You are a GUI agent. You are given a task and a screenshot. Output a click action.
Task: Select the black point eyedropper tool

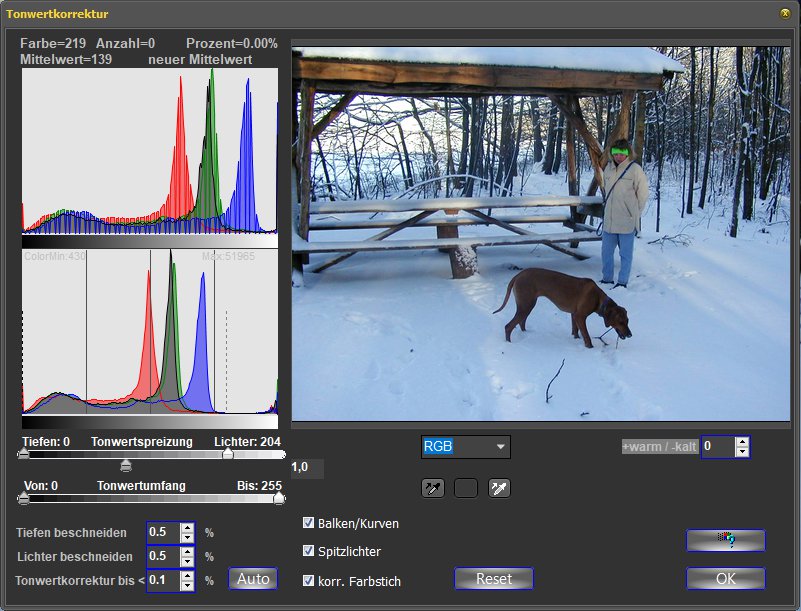(x=432, y=488)
